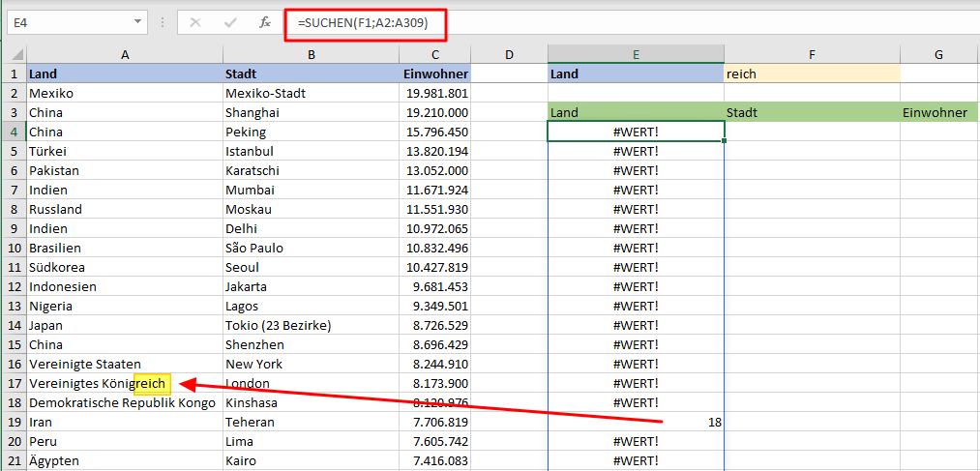Viewport: 980px width, 471px height.
Task: Select column header C
Action: click(435, 55)
